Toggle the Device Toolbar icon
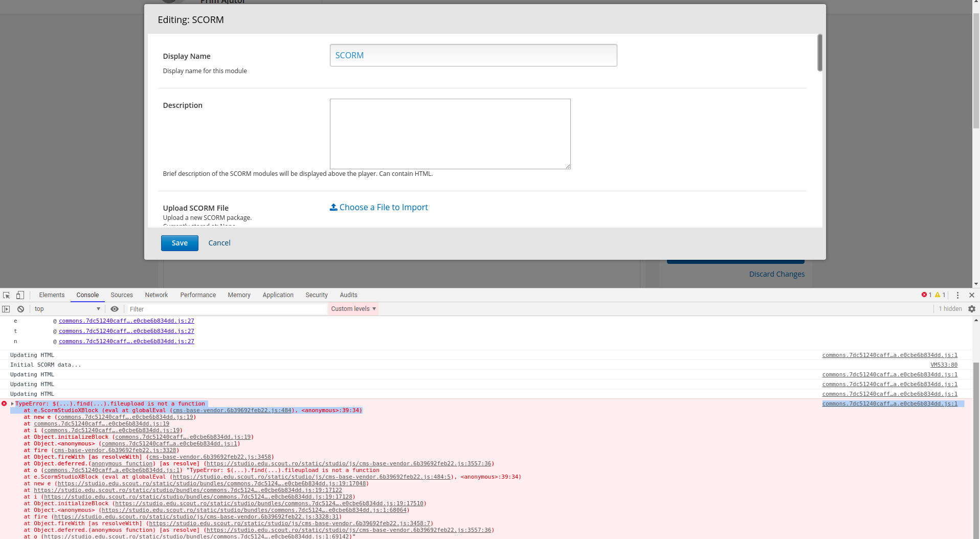Screen dimensions: 980x539 20,295
